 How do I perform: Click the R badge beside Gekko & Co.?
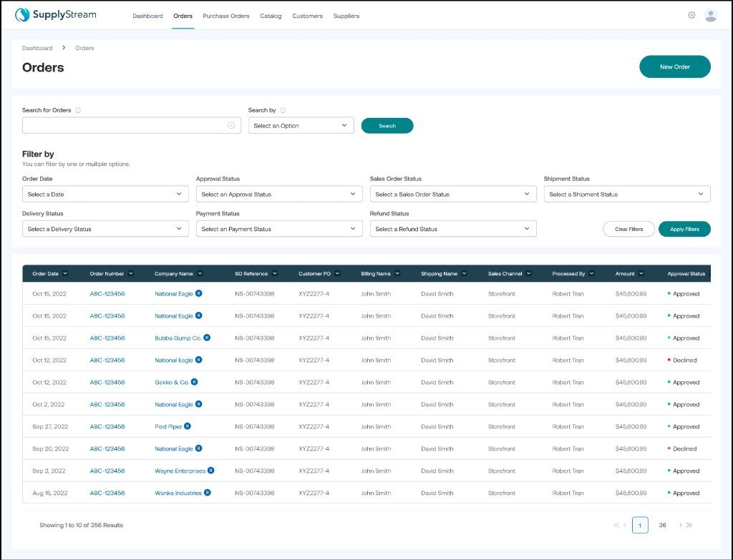pyautogui.click(x=195, y=382)
